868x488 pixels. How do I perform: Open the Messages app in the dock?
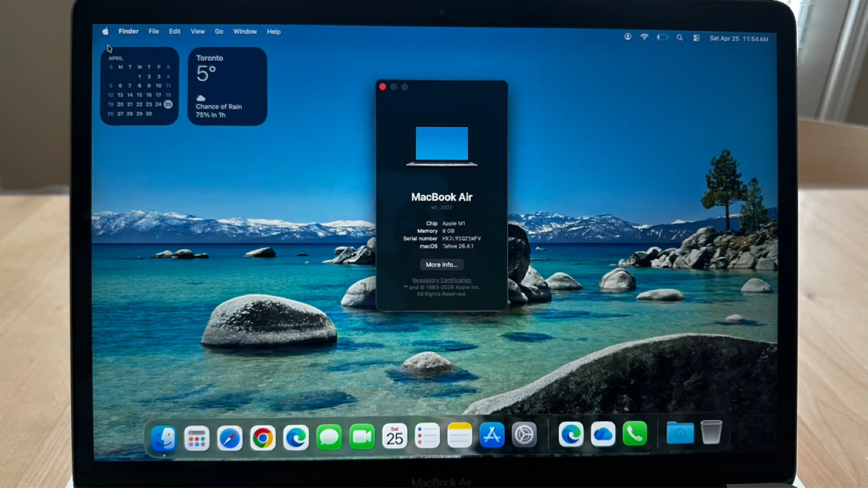(329, 437)
